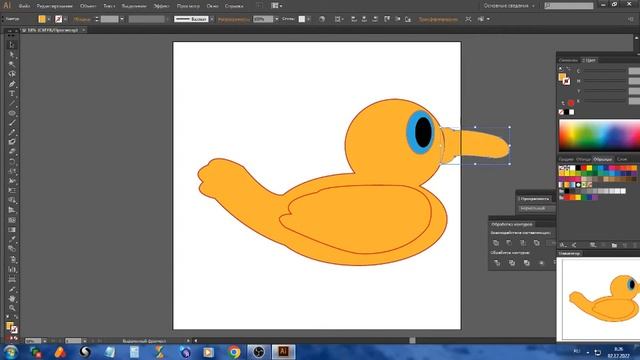Click the black swatch in Color panel
Screen dimensions: 640x360
(567, 112)
